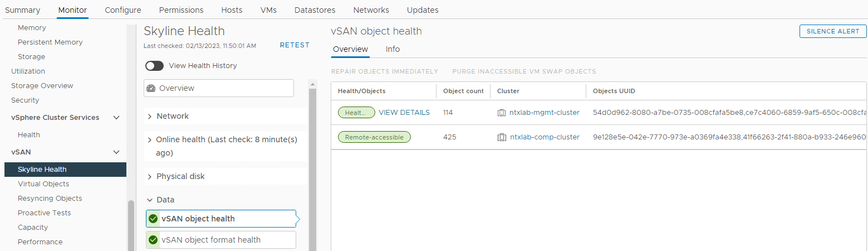Click the Silence Alert button

[x=833, y=31]
